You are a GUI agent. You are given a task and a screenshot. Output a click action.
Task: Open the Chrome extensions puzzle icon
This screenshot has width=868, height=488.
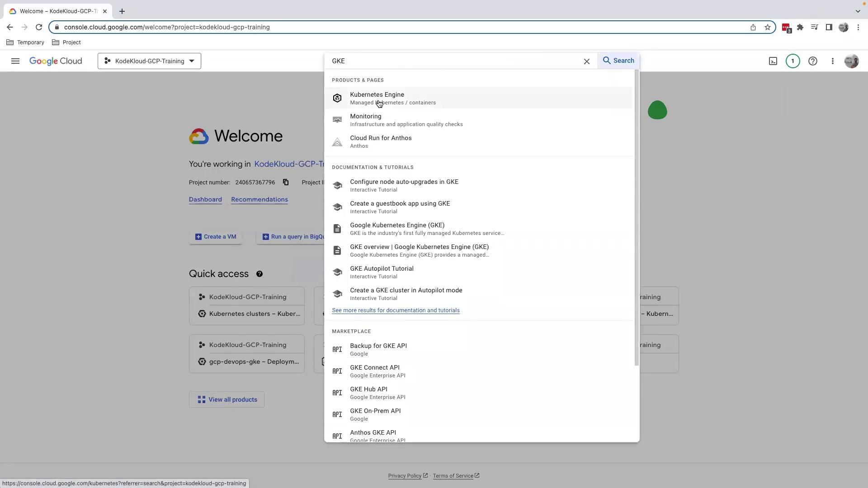click(x=800, y=27)
